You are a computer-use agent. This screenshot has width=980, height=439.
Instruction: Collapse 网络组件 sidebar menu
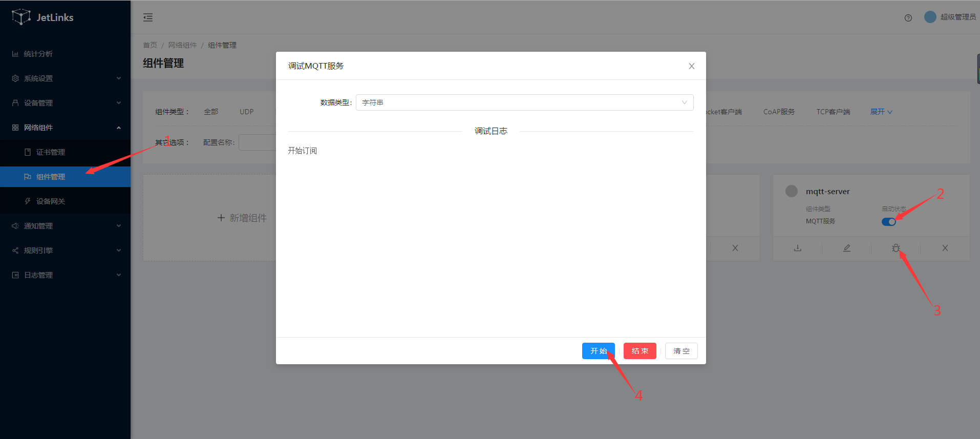[65, 128]
